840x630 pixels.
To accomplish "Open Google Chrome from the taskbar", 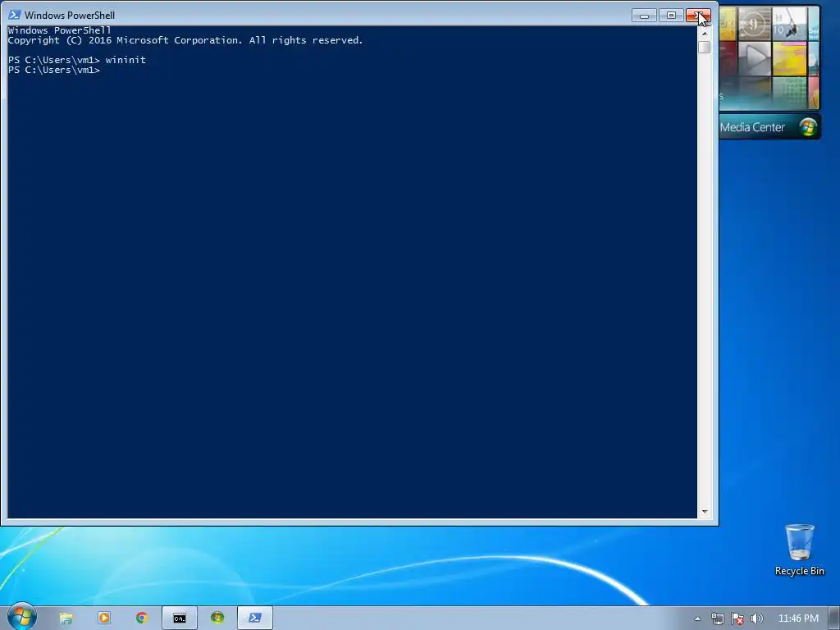I will (141, 619).
